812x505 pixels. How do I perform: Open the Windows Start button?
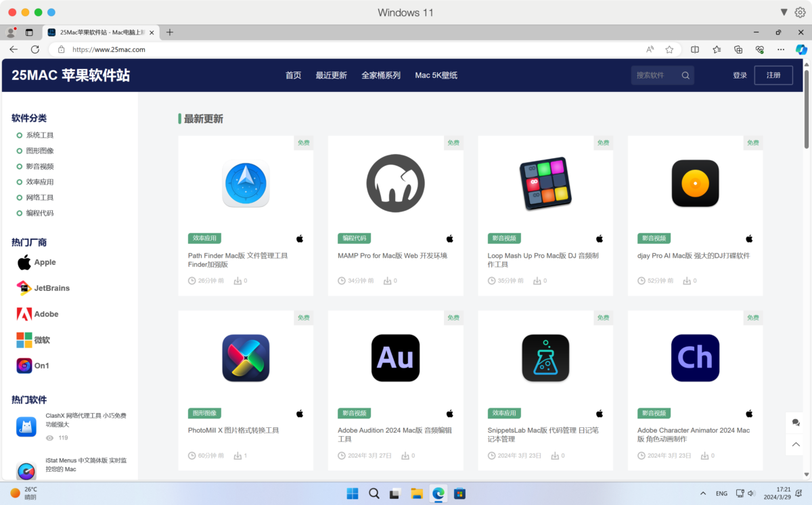pyautogui.click(x=353, y=494)
